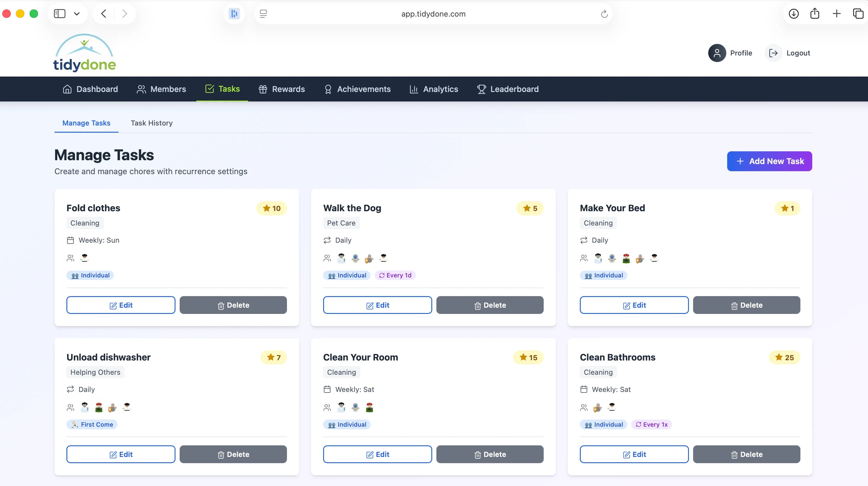The image size is (868, 486).
Task: Open the Dashboard nav item
Action: pyautogui.click(x=90, y=89)
